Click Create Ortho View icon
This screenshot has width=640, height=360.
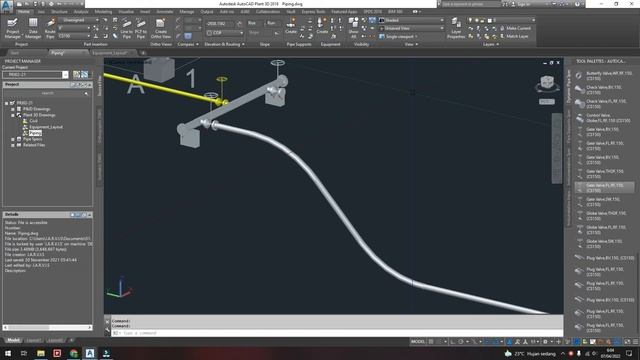[x=160, y=28]
